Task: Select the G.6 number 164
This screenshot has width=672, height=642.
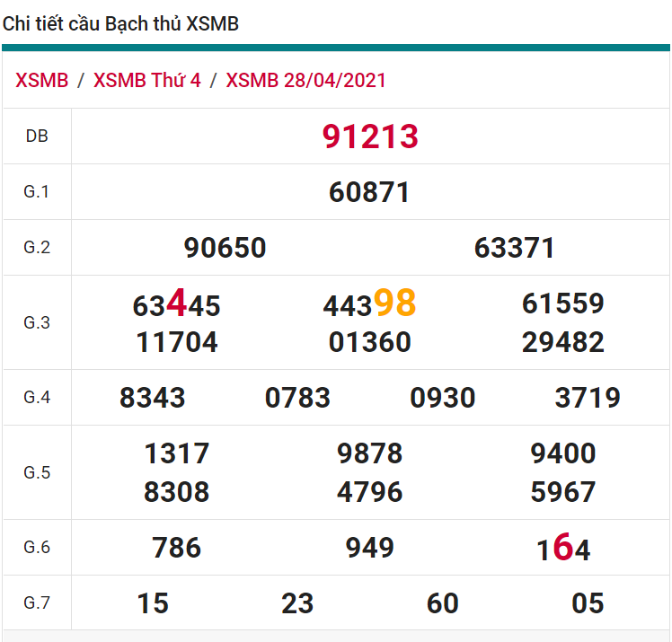Action: coord(563,548)
